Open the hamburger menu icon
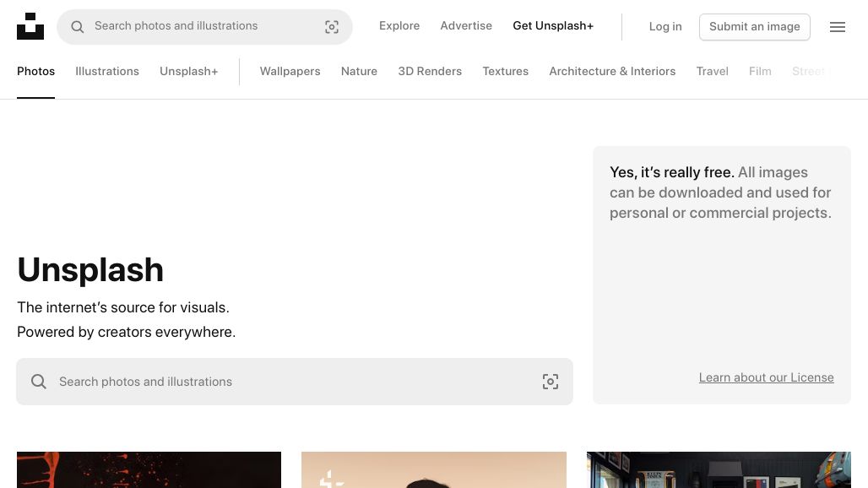The width and height of the screenshot is (868, 488). pyautogui.click(x=837, y=26)
